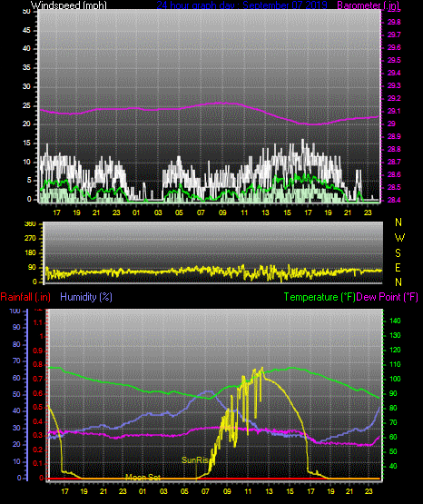Click rainfall axis value "0.6"
Image resolution: width=423 pixels, height=504 pixels.
pos(38,393)
